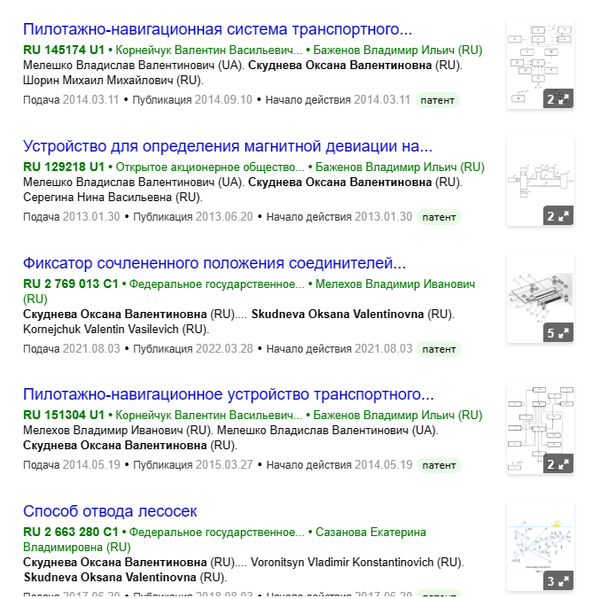This screenshot has height=599, width=600.
Task: Expand drawings for patent RU 145174 U1
Action: pos(558,100)
